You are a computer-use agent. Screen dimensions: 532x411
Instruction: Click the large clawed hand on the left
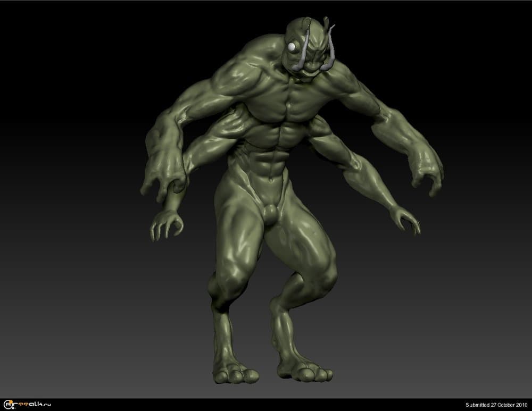tap(162, 170)
